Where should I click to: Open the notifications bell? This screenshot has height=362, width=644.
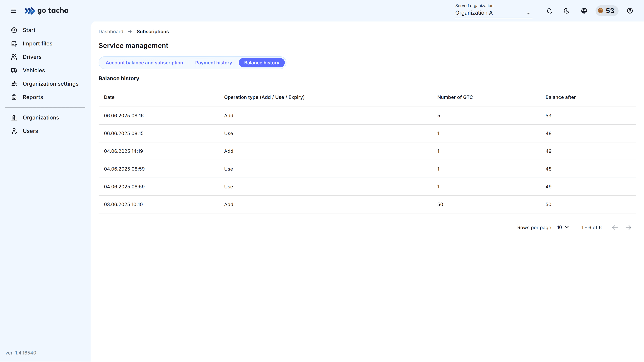coord(549,11)
